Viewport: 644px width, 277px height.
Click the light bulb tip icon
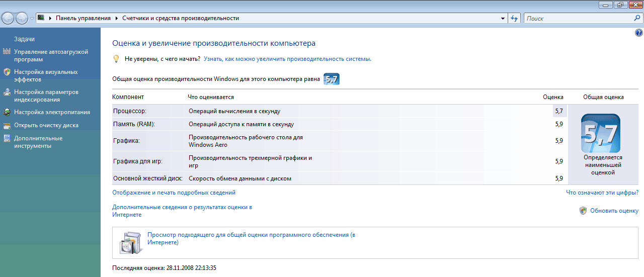point(116,59)
